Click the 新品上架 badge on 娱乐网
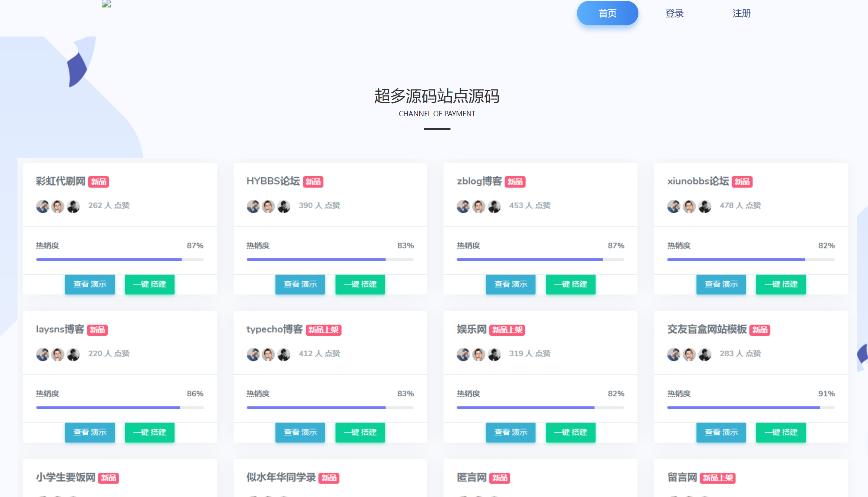Image resolution: width=868 pixels, height=497 pixels. pos(507,330)
